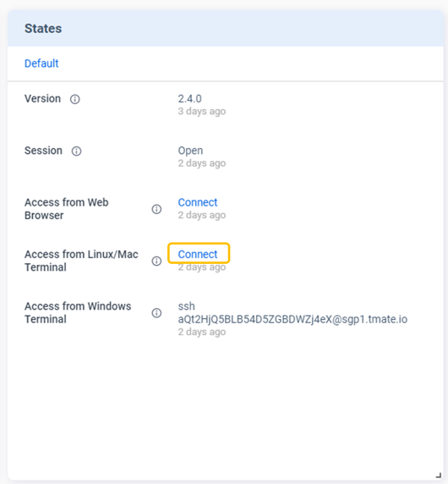Click the Access from Windows Terminal label
The width and height of the screenshot is (448, 484).
[x=78, y=313]
